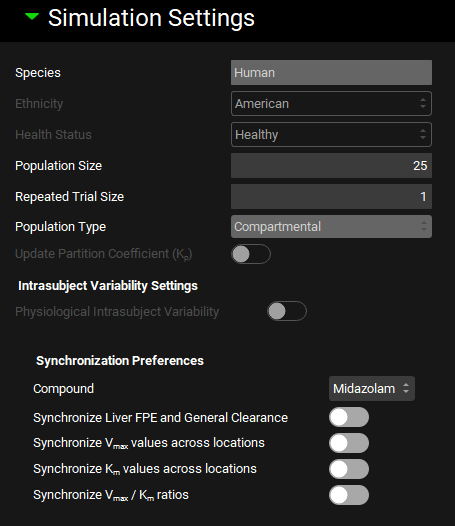Open the Ethnicity dropdown showing American
Viewport: 455px width, 526px height.
click(331, 104)
